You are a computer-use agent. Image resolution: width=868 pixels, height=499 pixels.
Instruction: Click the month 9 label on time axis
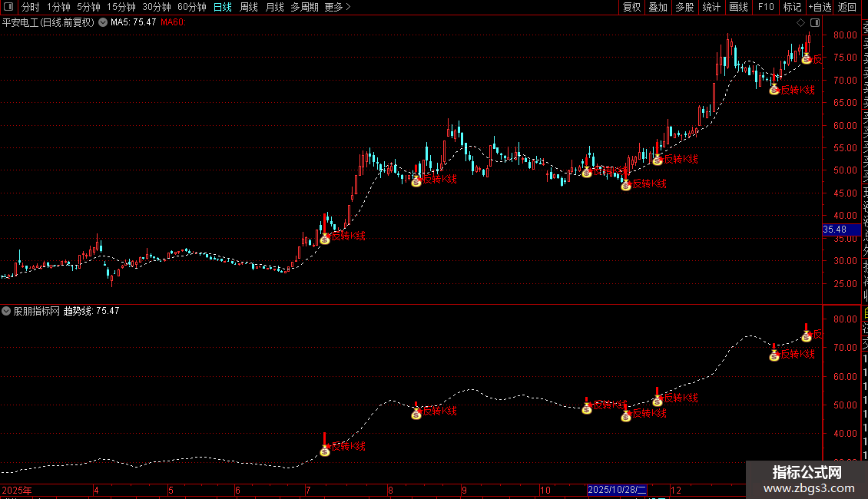pos(464,490)
